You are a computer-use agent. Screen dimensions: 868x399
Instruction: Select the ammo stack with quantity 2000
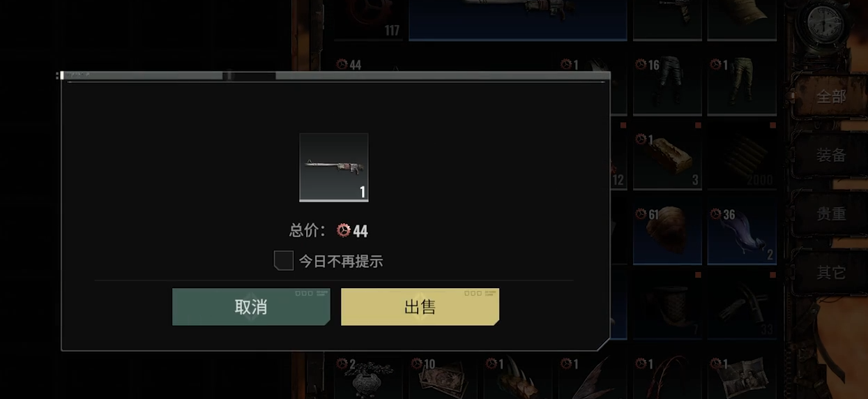742,159
